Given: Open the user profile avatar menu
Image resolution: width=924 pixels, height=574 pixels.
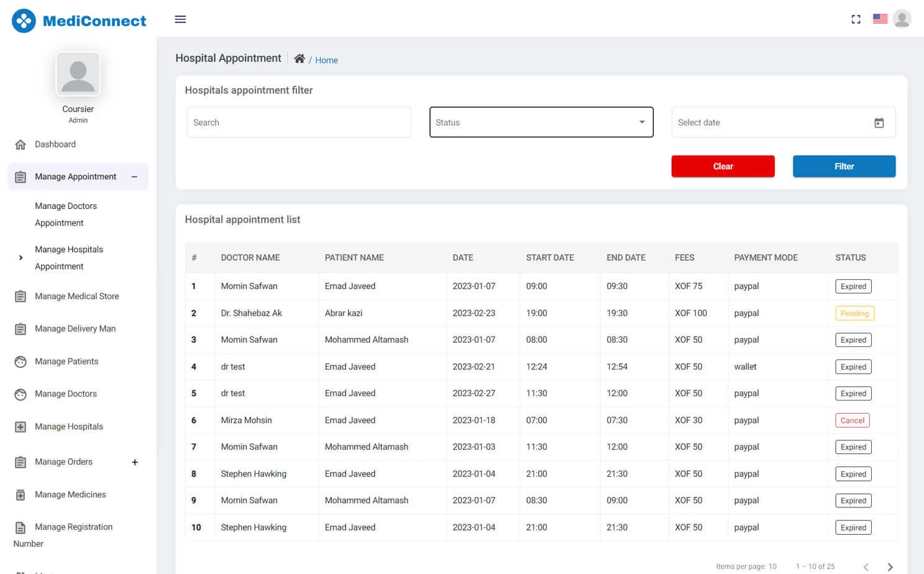Looking at the screenshot, I should click(x=902, y=19).
